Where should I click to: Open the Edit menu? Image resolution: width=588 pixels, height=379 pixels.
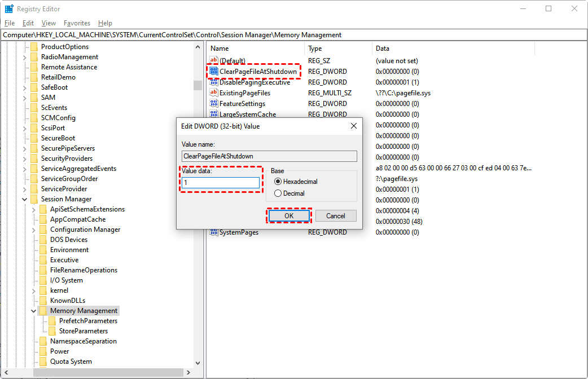point(28,23)
